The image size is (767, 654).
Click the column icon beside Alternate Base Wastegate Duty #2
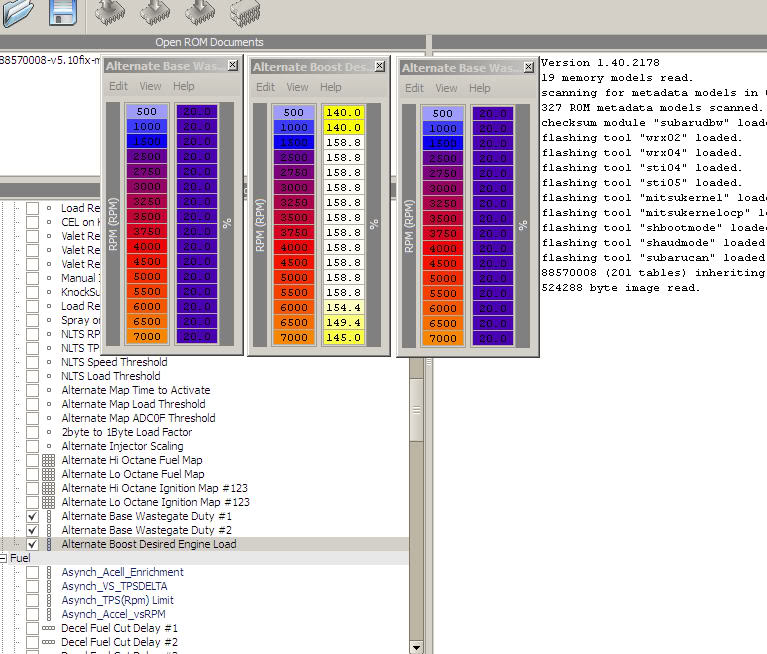coord(48,530)
